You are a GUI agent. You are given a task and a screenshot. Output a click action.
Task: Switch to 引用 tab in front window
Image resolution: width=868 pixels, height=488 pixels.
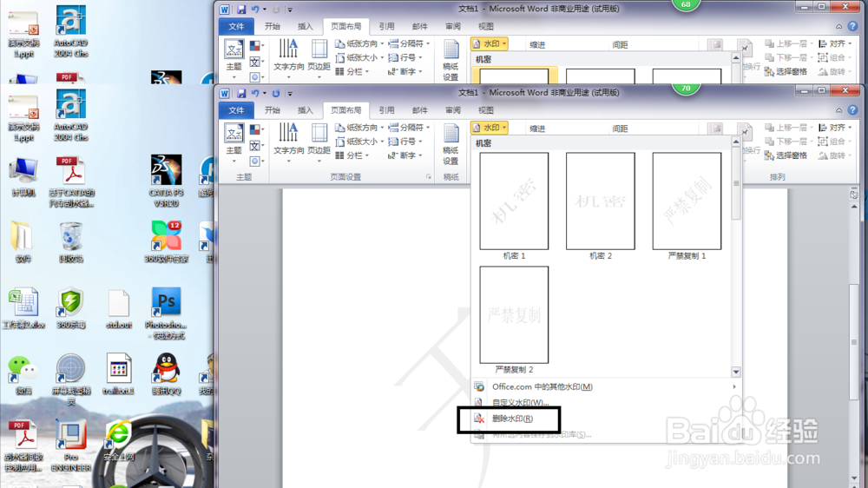(386, 110)
